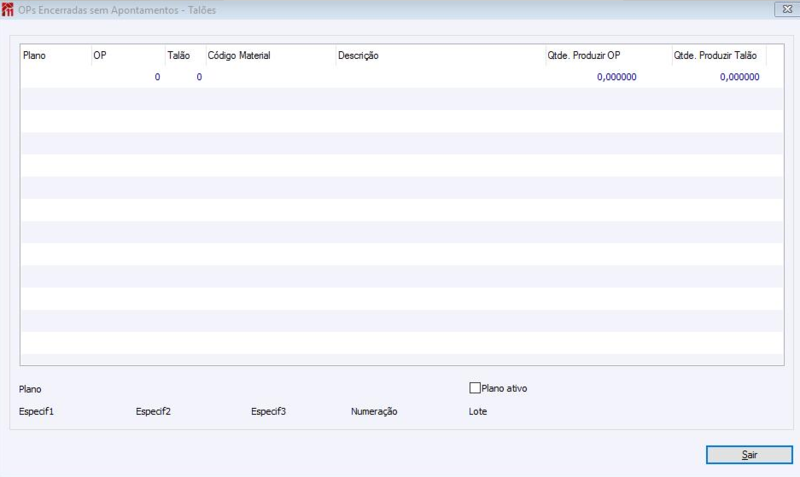
Task: Sort by the Plano column header
Action: pos(56,56)
